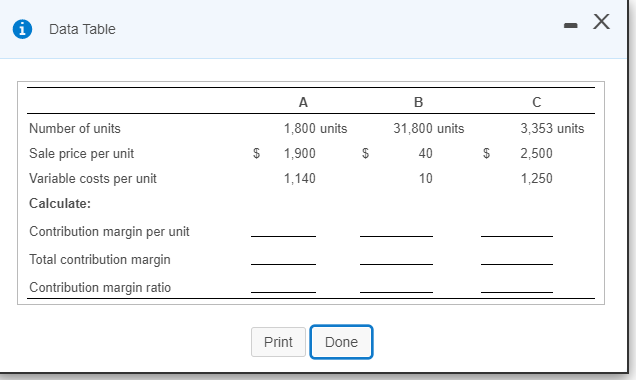Click the 1,800 units value
Viewport: 636px width, 380px height.
pyautogui.click(x=316, y=129)
